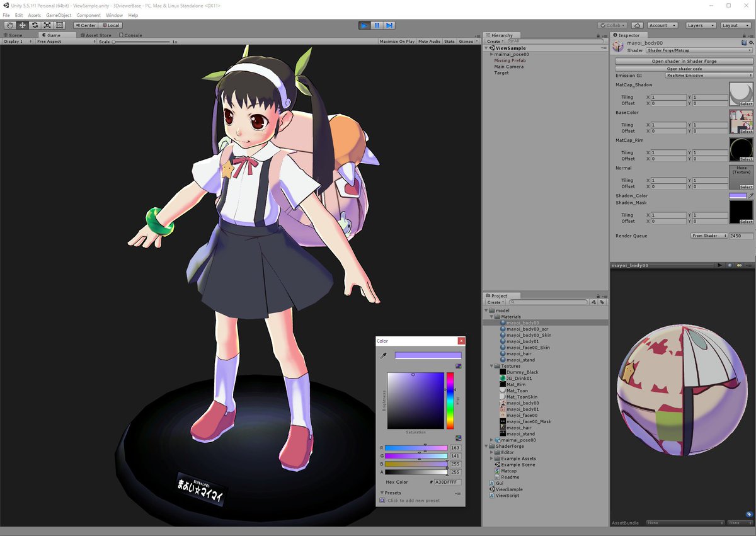Toggle Pivot Center mode button
The image size is (756, 536).
[x=85, y=25]
